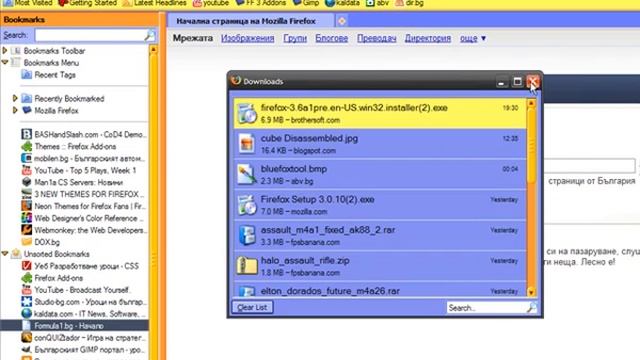Viewport: 640px width, 360px height.
Task: Select Firefox Add-ons under Unsorted Bookmarks
Action: pos(52,278)
